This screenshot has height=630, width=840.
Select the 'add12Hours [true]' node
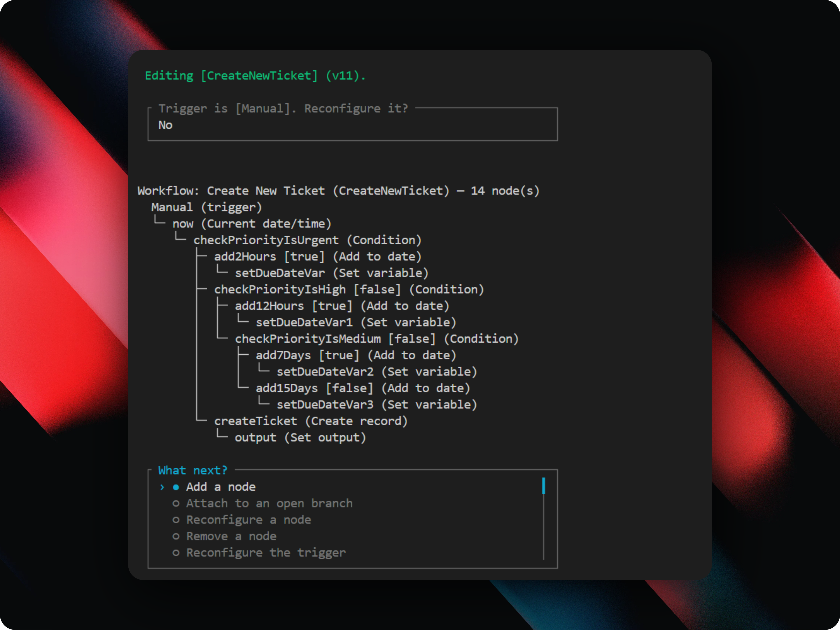click(342, 306)
